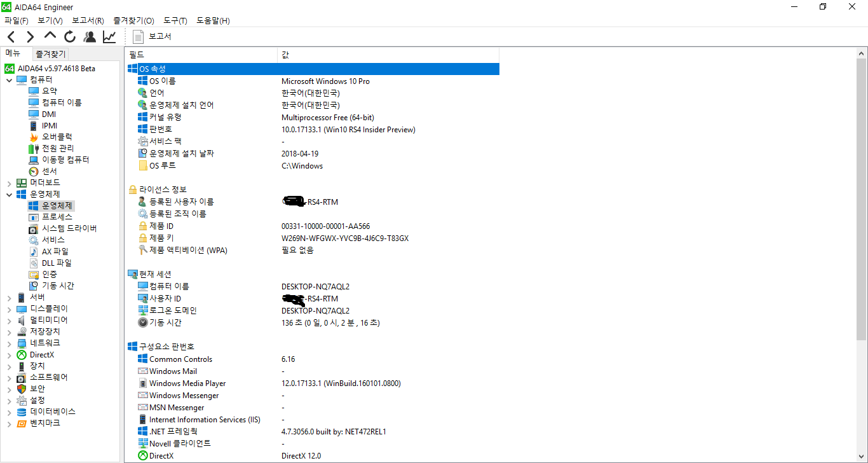Expand the 장치 tree node

9,366
